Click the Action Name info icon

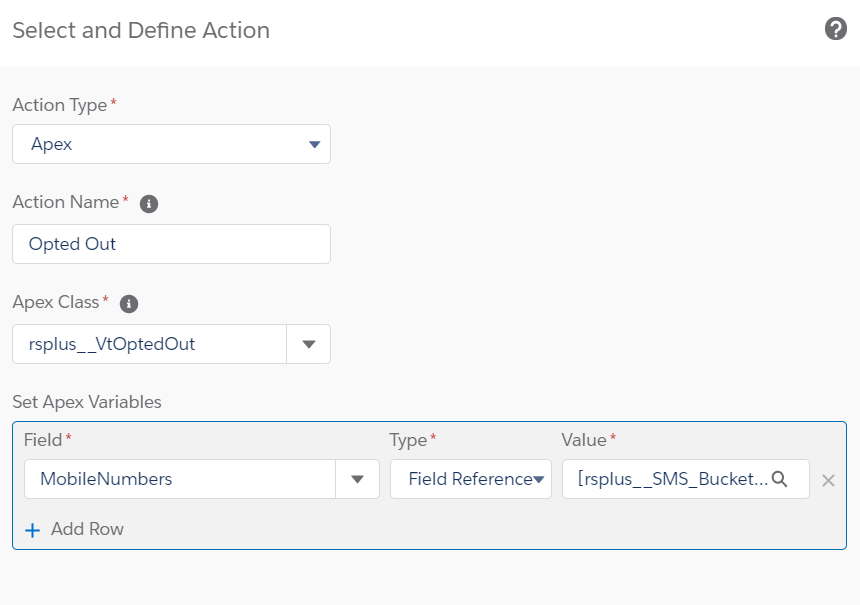[149, 203]
